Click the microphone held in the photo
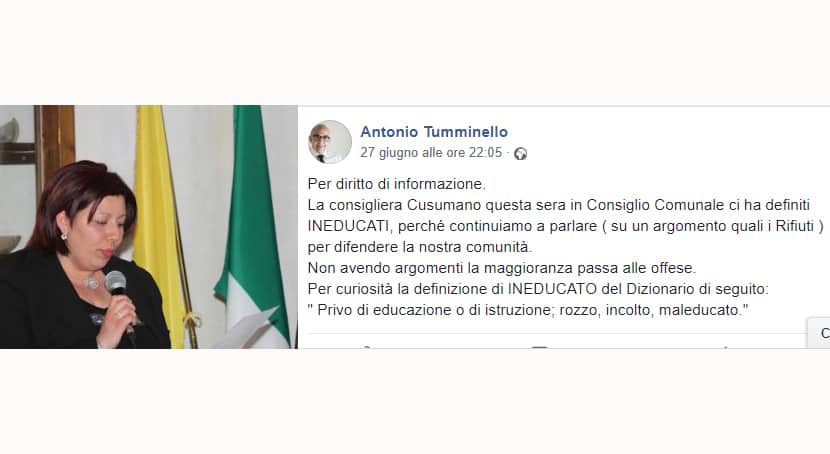This screenshot has width=830, height=454. coord(118,288)
